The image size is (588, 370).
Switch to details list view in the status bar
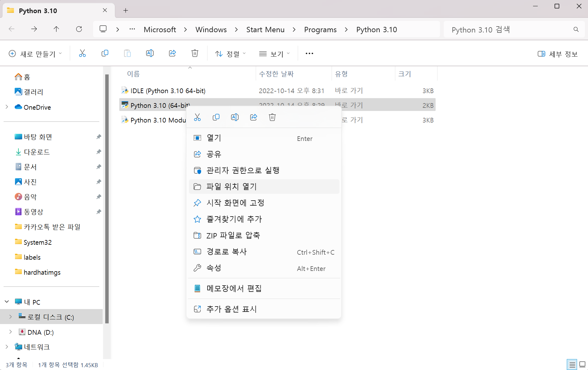pos(572,365)
